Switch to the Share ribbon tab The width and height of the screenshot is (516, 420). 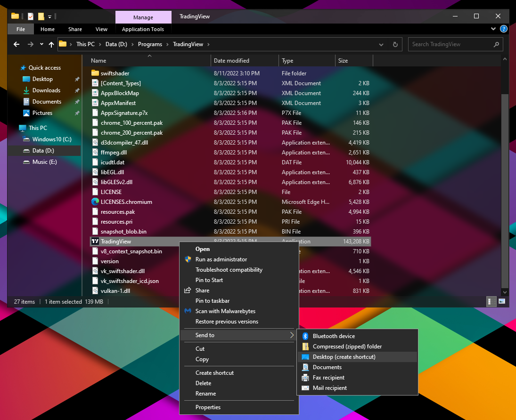tap(75, 29)
